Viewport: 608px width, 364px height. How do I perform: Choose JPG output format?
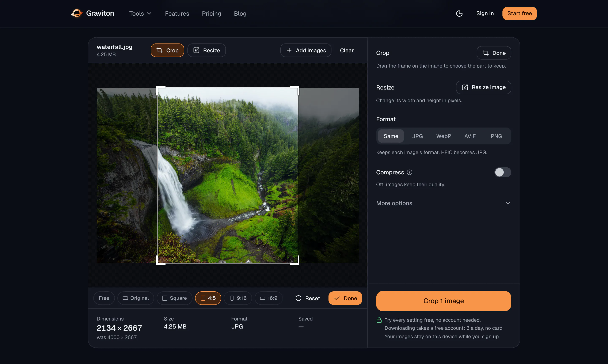click(417, 136)
